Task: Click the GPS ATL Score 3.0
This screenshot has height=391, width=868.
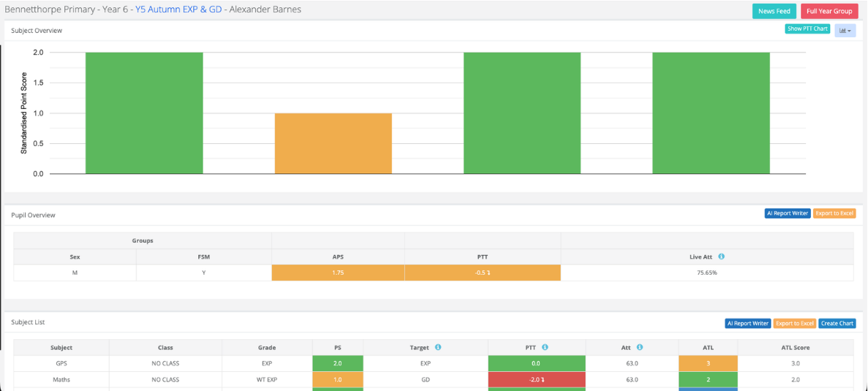Action: [796, 363]
